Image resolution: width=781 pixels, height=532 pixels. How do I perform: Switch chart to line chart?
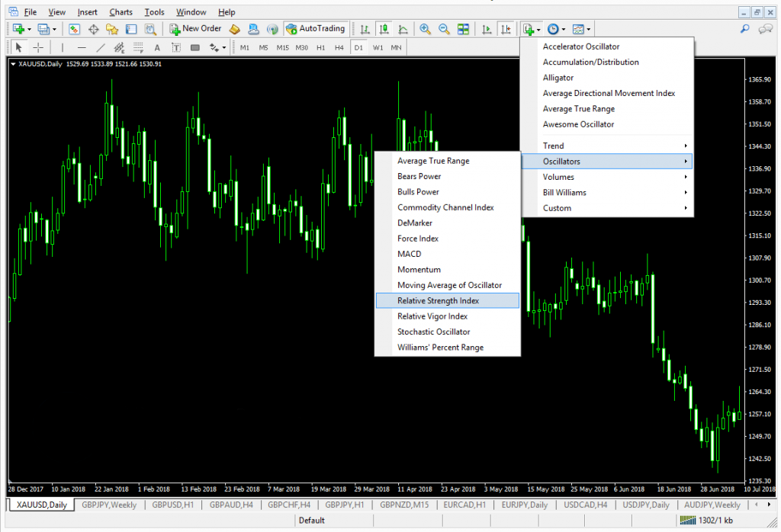click(403, 30)
